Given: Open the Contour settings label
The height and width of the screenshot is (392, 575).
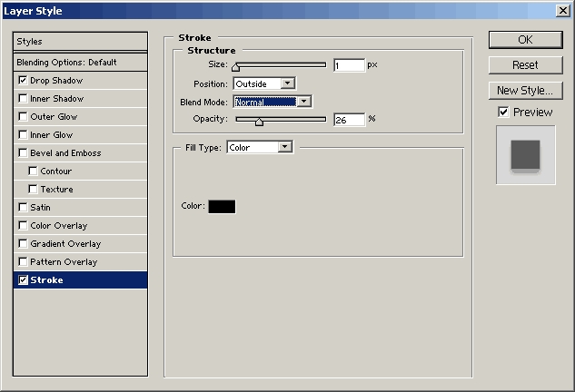Looking at the screenshot, I should [x=56, y=171].
